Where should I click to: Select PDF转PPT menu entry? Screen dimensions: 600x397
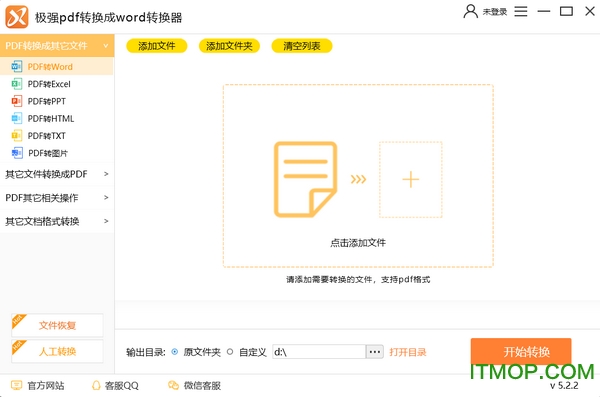(x=57, y=101)
